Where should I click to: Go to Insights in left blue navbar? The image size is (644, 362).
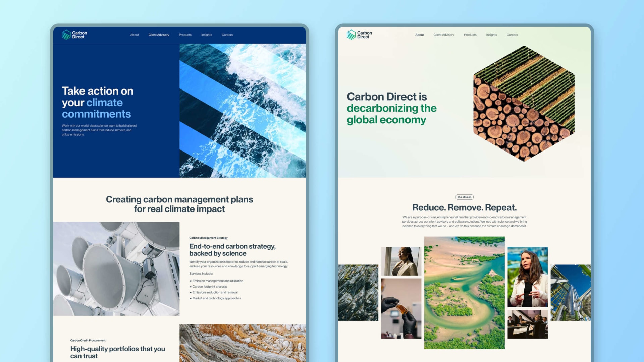click(x=207, y=35)
